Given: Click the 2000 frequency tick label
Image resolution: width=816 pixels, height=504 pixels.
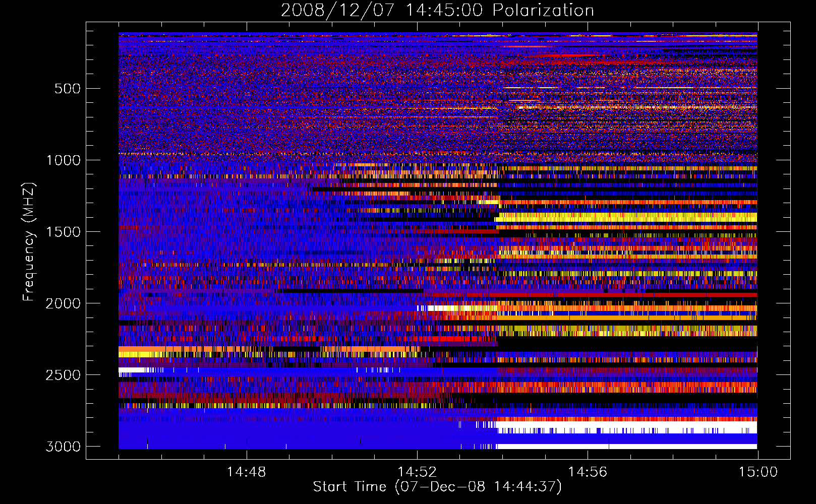Looking at the screenshot, I should [63, 303].
